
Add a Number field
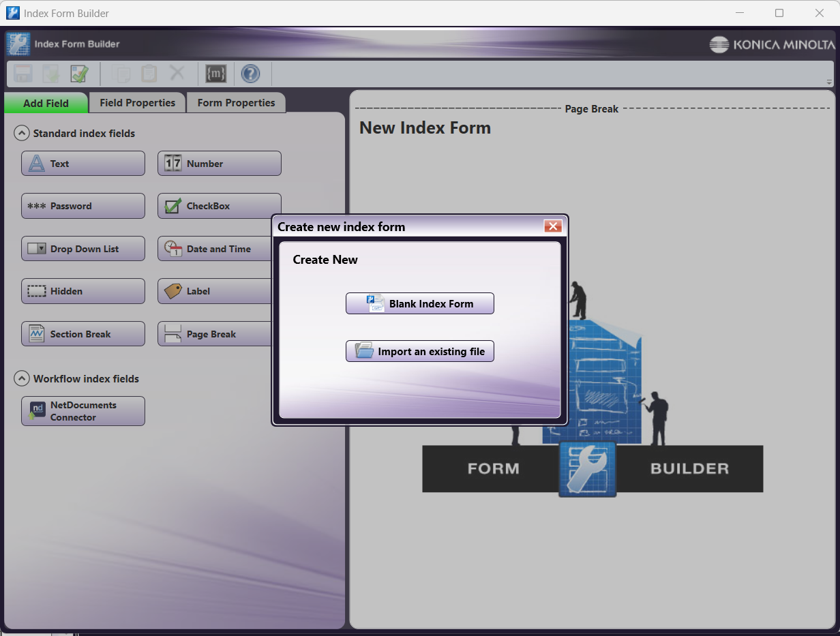(x=220, y=164)
